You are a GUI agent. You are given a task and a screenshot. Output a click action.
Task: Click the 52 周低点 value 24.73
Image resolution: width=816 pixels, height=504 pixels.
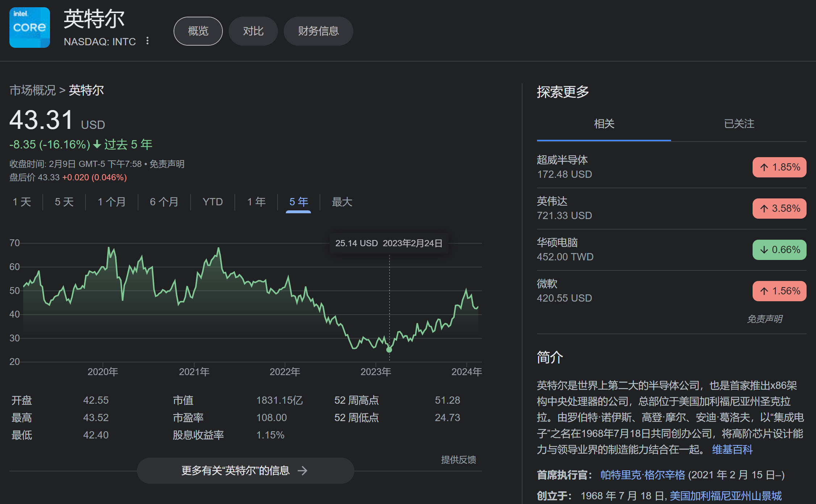point(447,418)
